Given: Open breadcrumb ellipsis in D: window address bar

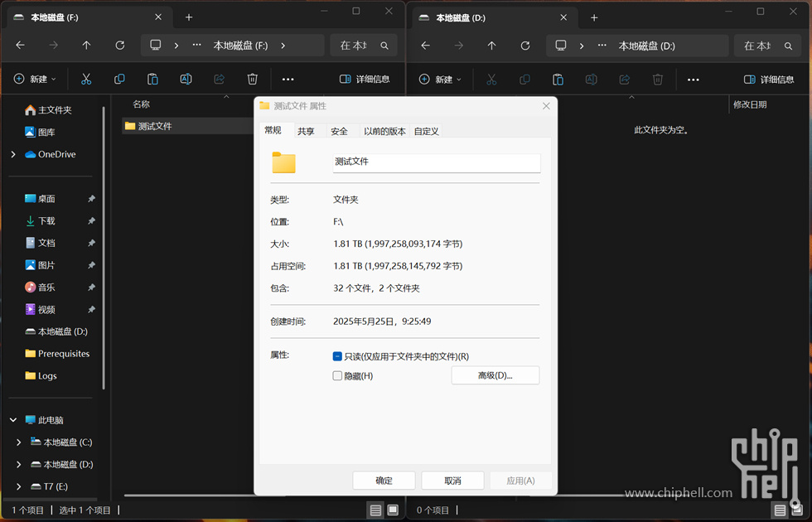Looking at the screenshot, I should click(602, 46).
